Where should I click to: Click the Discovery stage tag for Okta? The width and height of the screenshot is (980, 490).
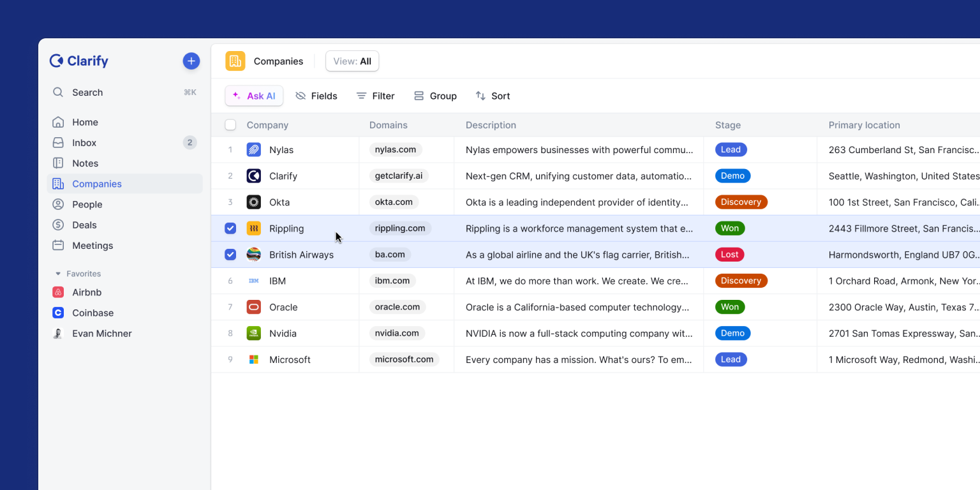(x=741, y=202)
